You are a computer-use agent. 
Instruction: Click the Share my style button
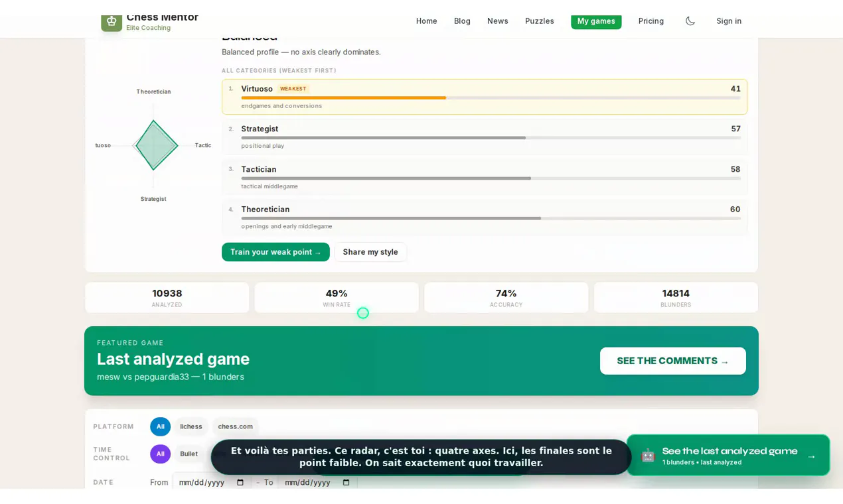370,252
